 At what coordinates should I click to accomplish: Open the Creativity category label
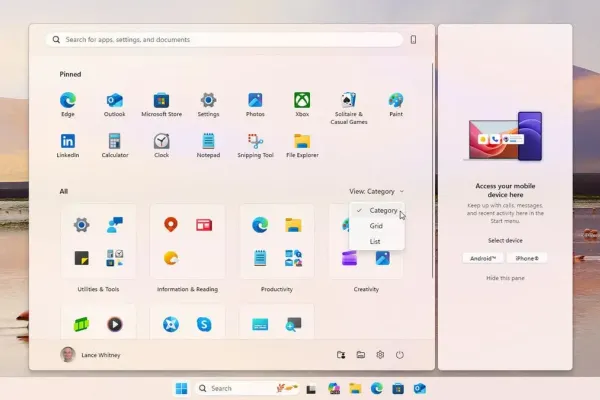366,289
